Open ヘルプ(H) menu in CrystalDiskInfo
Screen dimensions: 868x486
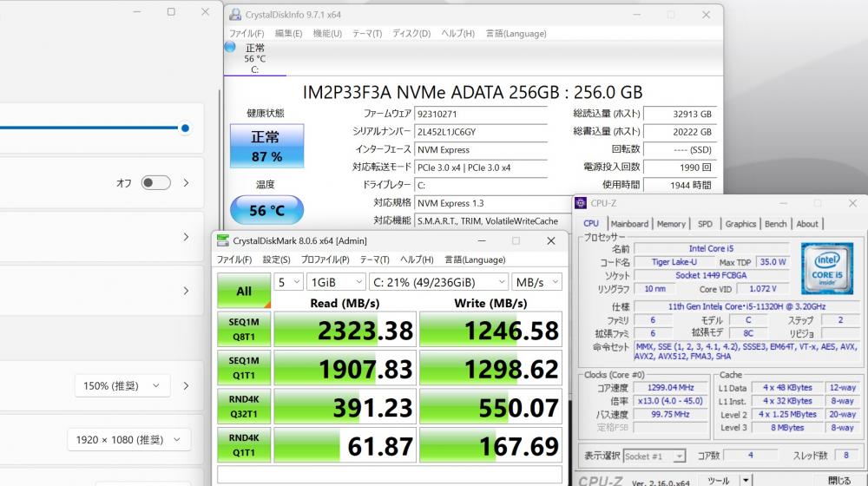[x=457, y=33]
